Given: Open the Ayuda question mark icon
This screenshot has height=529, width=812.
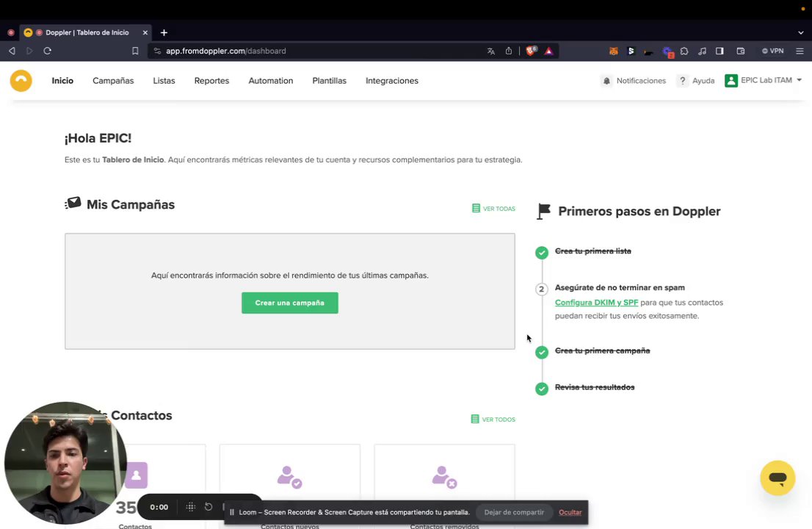Looking at the screenshot, I should [683, 81].
